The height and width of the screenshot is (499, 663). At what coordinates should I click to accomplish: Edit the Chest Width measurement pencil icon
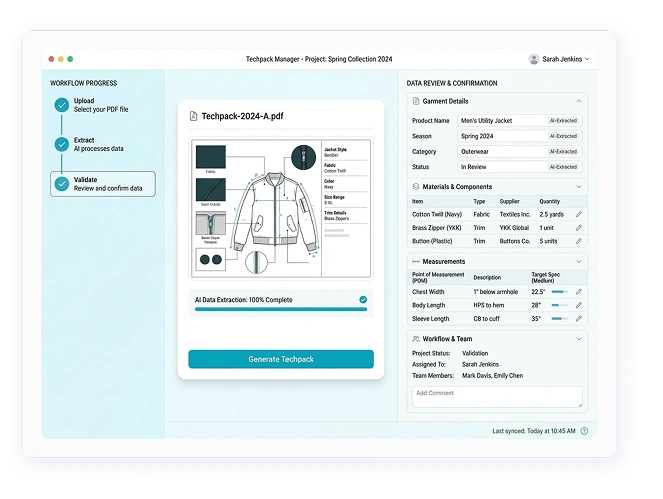pos(579,292)
